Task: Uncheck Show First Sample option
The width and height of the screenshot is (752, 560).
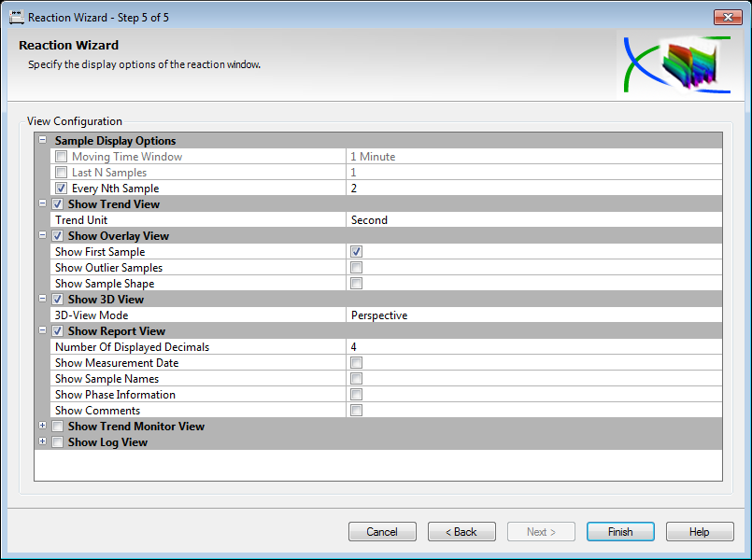Action: 356,252
